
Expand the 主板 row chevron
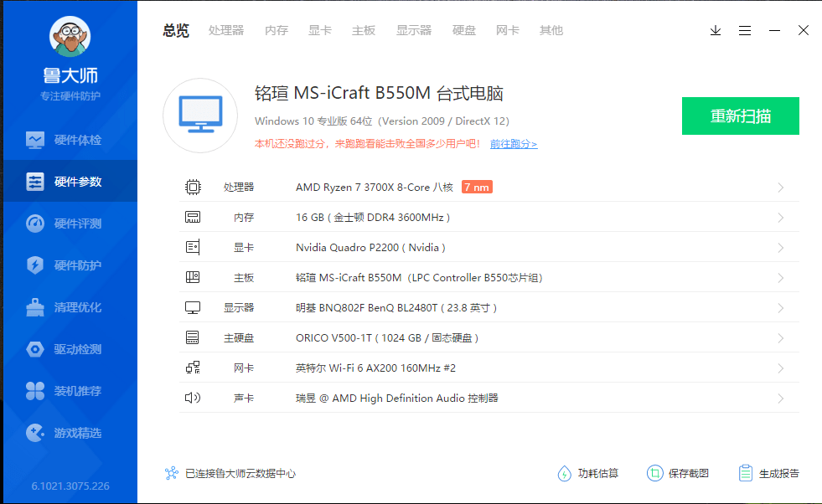click(781, 278)
